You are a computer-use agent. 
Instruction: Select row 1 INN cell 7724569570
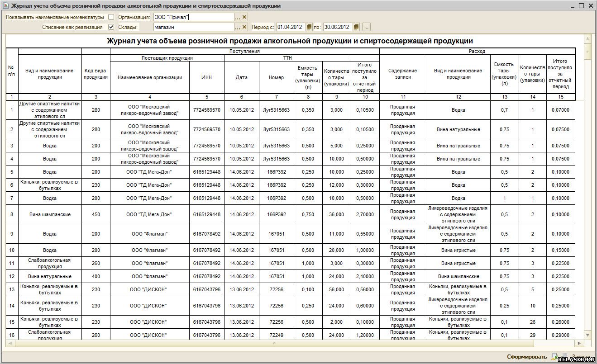point(207,110)
